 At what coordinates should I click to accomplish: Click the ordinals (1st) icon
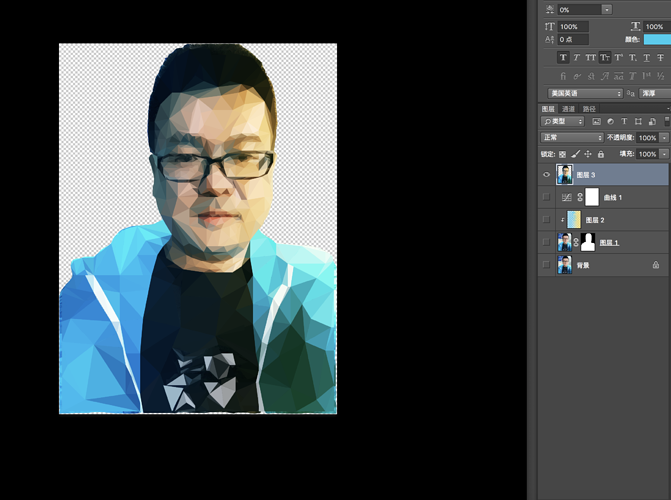point(647,76)
